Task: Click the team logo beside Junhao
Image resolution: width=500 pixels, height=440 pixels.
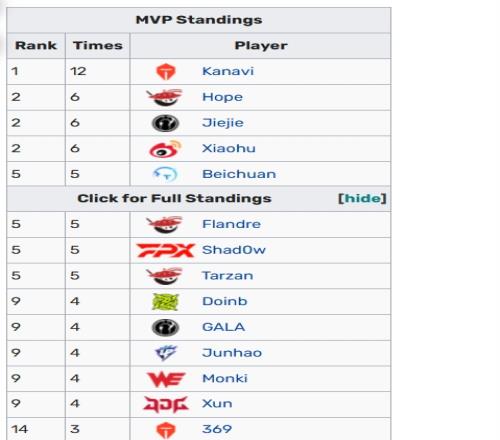Action: pos(166,353)
